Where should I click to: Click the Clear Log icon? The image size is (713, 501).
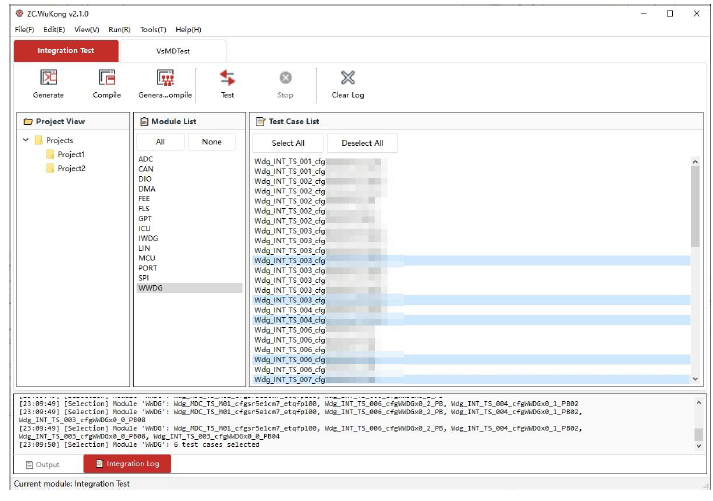347,78
